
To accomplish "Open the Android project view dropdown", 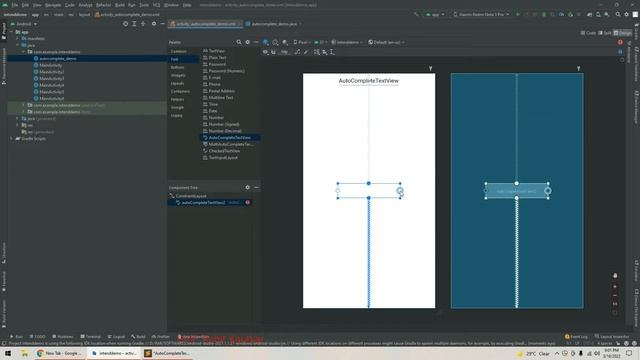I will click(x=24, y=24).
